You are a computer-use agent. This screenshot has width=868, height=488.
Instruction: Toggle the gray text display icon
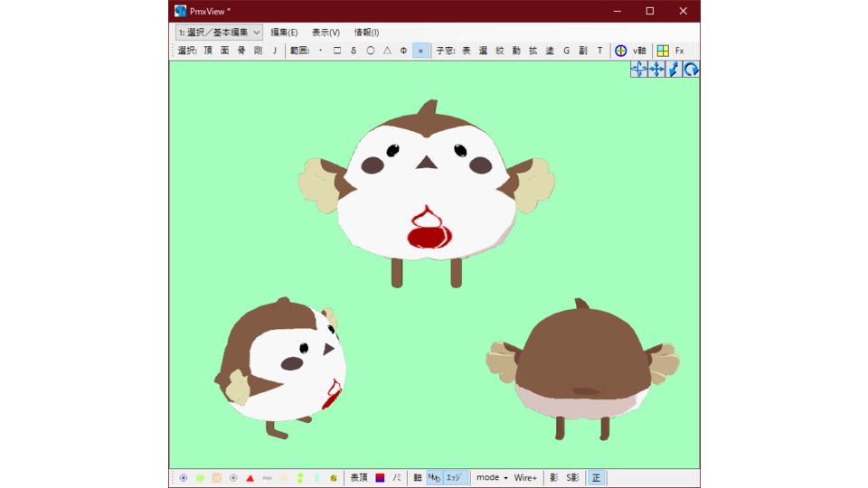click(267, 477)
